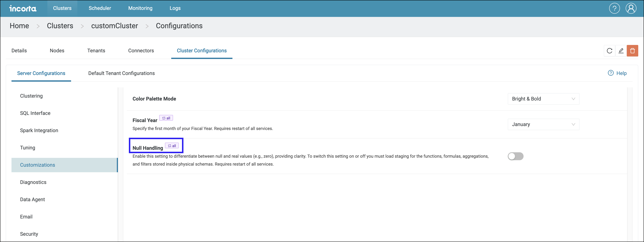Click the refresh configurations icon

(610, 51)
